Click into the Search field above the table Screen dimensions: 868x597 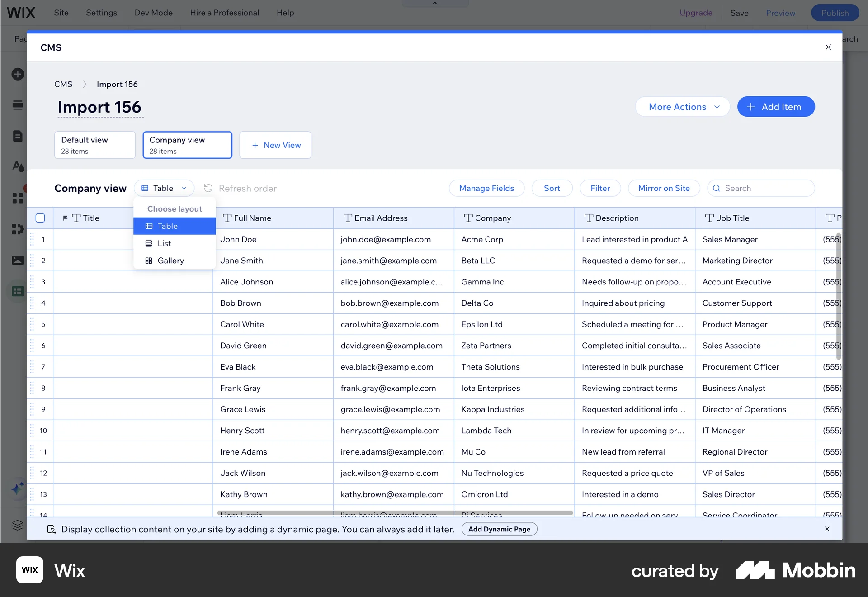pos(761,188)
